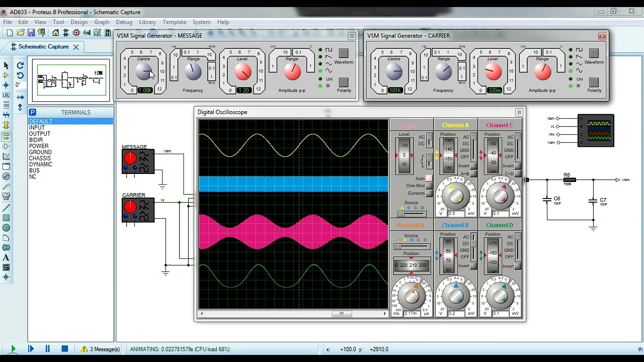Click Rotate Clockwise icon
The image size is (644, 362).
tap(20, 65)
